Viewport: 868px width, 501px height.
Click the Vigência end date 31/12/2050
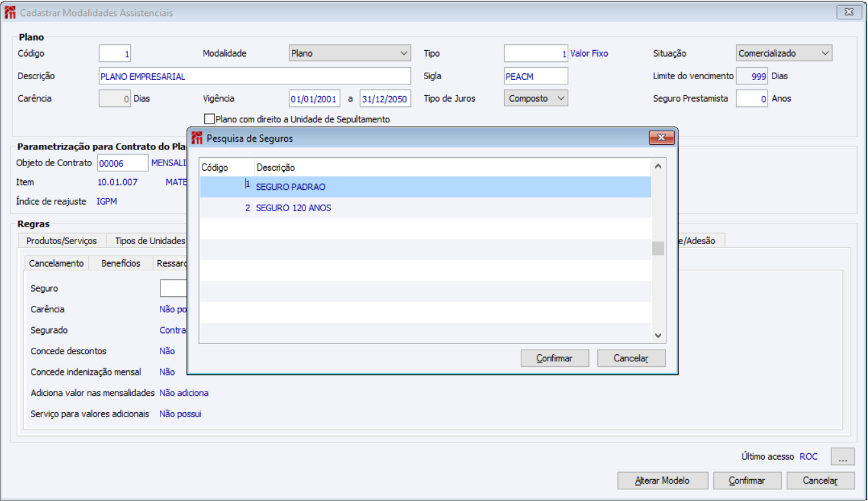click(x=385, y=99)
